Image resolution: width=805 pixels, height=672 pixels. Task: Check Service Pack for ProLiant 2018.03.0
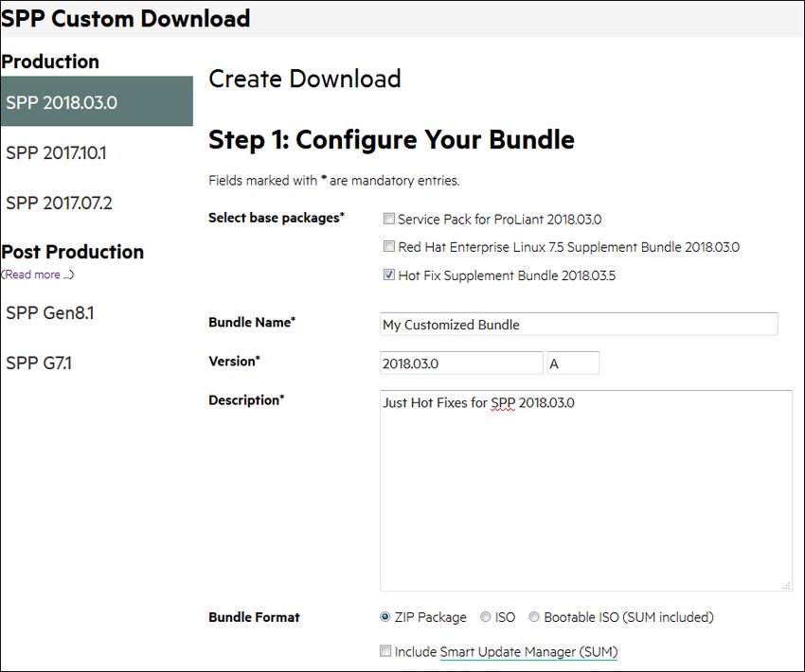click(389, 219)
